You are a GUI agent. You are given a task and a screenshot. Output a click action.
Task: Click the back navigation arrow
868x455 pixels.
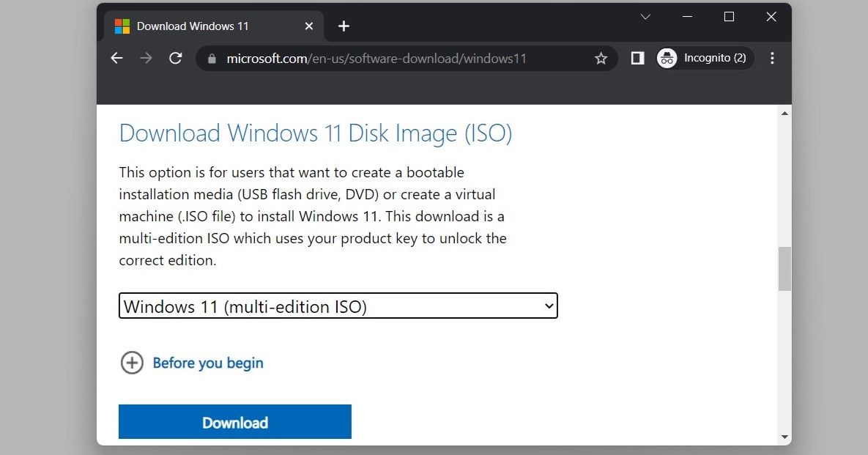click(x=116, y=58)
